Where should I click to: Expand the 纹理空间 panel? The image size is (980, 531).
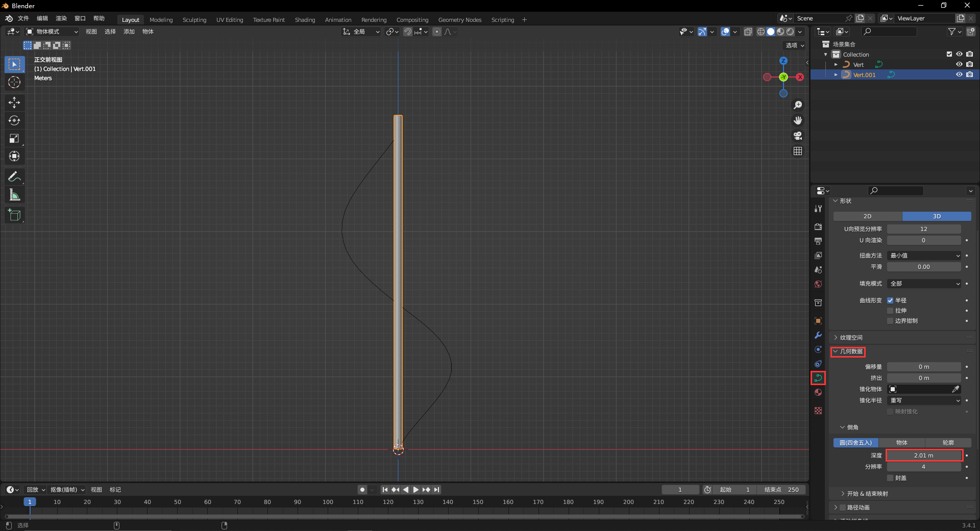(851, 338)
